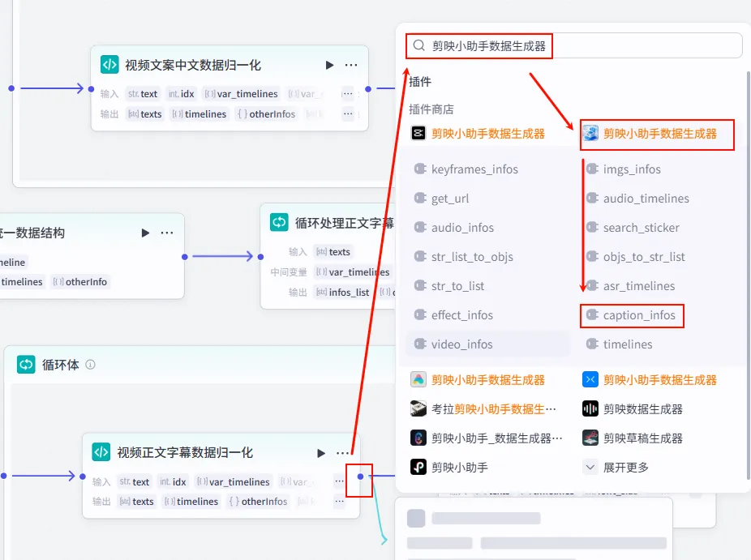751x560 pixels.
Task: Run the 统一数据结构 node
Action: (146, 233)
